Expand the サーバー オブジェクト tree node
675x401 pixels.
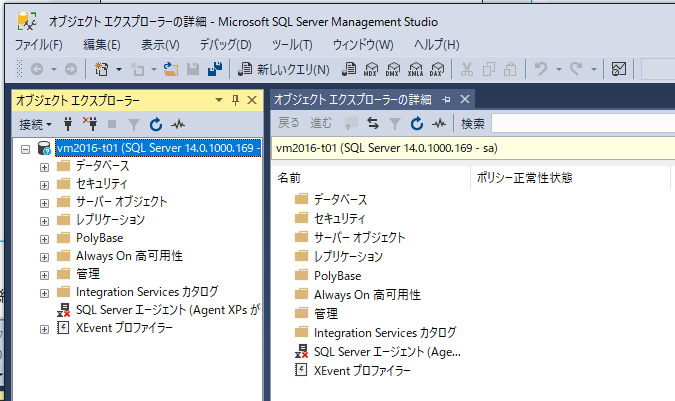coord(44,203)
